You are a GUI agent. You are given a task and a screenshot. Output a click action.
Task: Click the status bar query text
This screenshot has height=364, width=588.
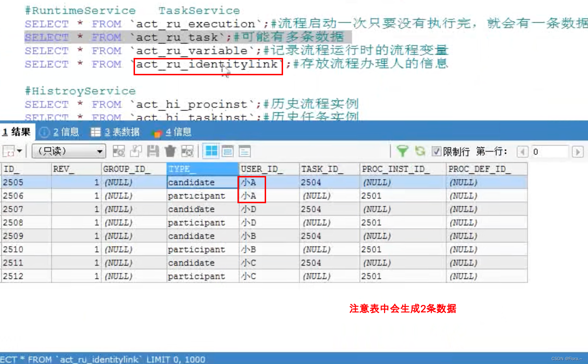[102, 359]
